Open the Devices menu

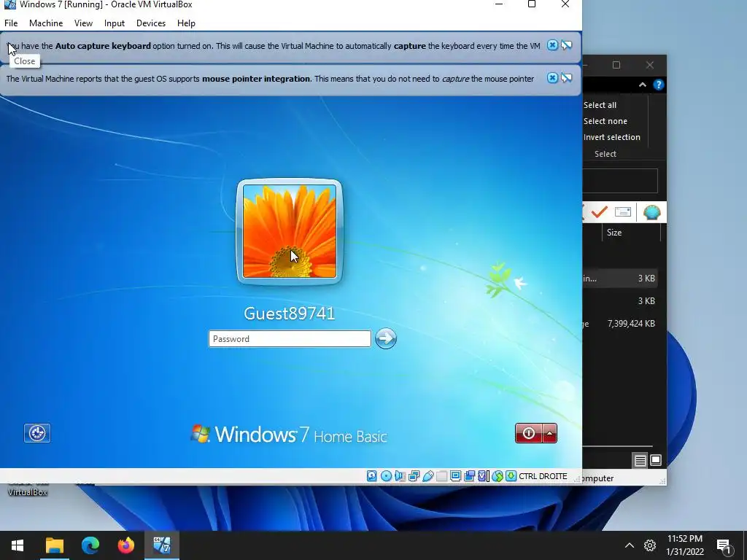point(151,23)
